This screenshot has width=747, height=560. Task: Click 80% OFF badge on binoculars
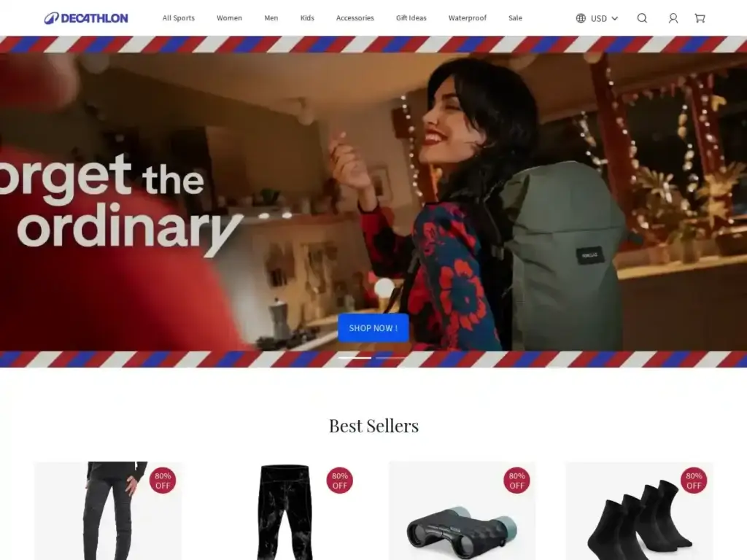click(x=516, y=481)
